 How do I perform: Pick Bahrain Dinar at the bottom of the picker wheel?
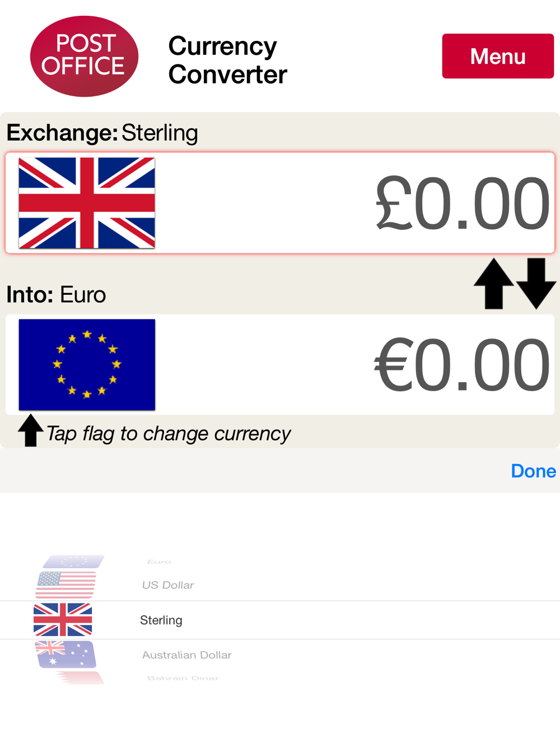click(x=183, y=678)
